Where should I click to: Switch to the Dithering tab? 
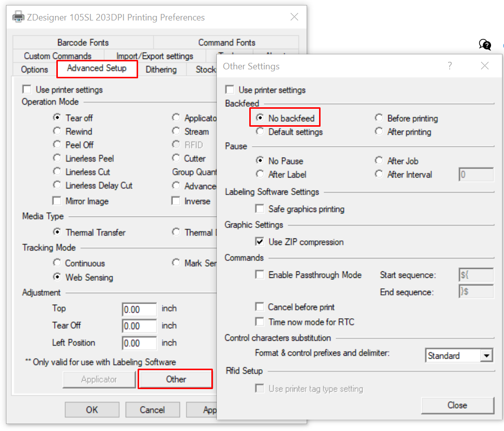click(x=161, y=70)
